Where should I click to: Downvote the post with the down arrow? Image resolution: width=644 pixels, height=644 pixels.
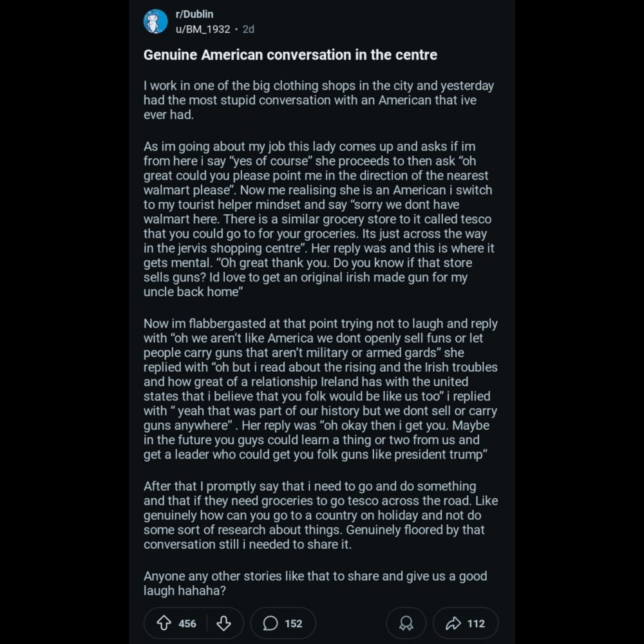pos(223,623)
